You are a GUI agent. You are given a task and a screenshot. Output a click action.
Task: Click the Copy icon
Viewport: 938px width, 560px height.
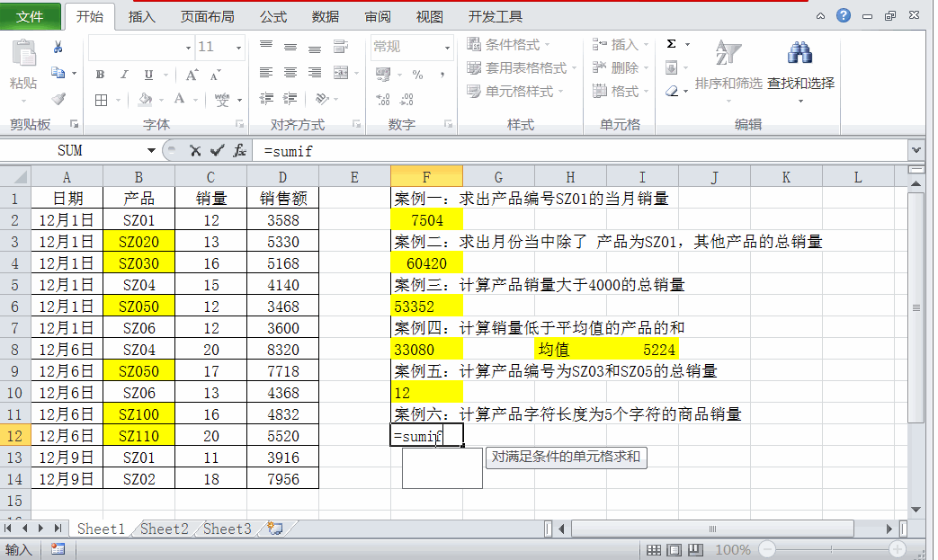(58, 73)
